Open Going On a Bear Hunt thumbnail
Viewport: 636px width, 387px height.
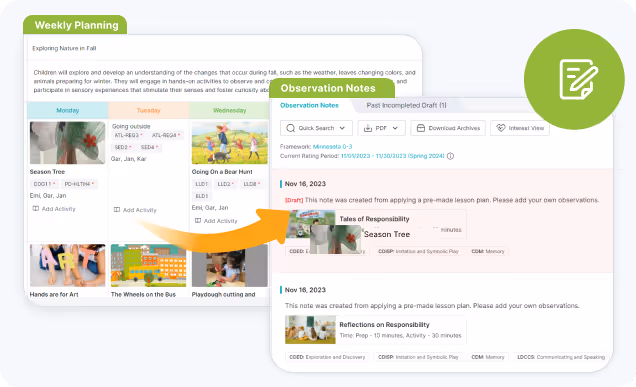[x=230, y=143]
